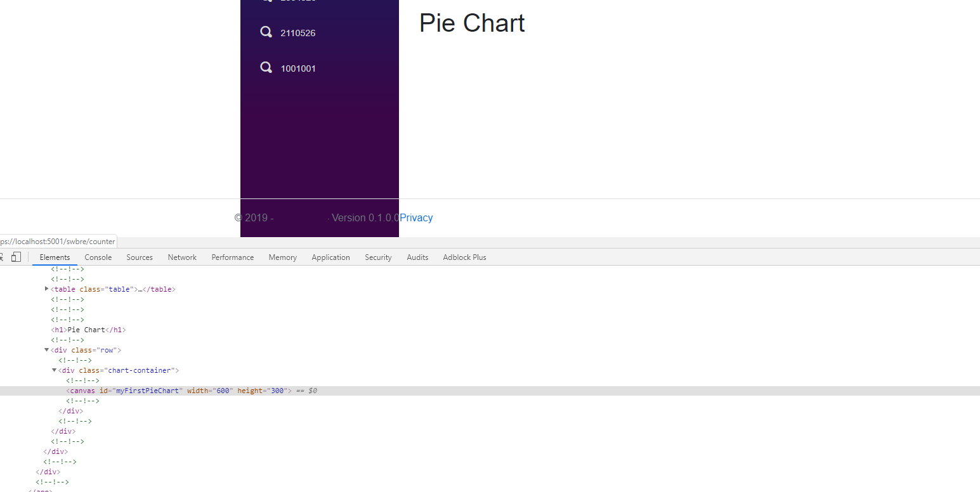The width and height of the screenshot is (980, 492).
Task: Open the Memory tab
Action: [x=282, y=257]
